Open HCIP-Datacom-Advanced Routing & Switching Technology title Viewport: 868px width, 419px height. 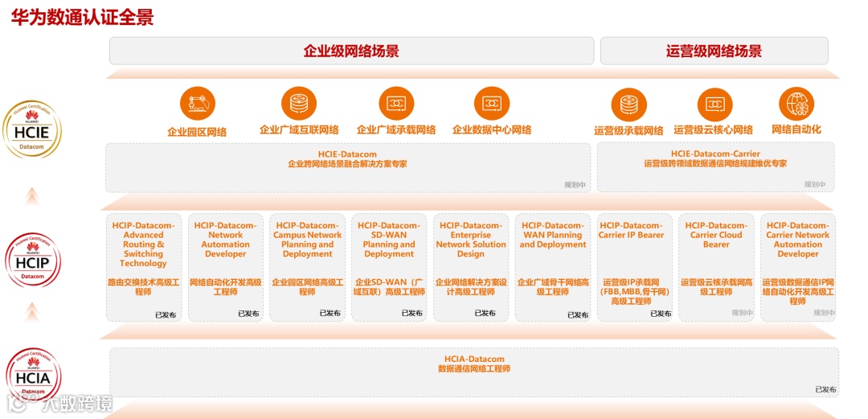[x=143, y=244]
